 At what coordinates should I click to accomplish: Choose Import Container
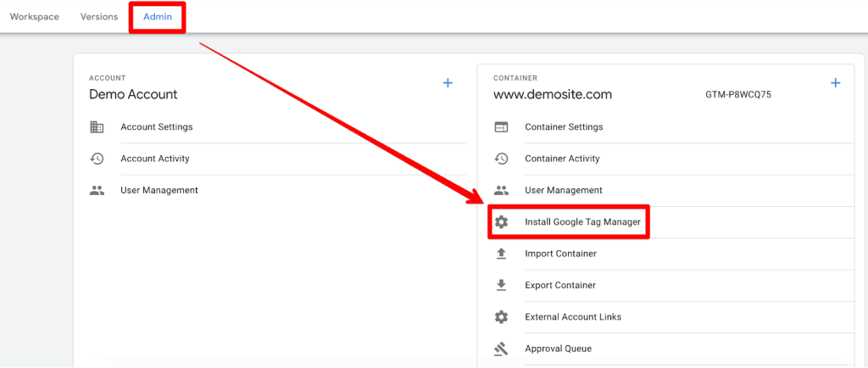[x=561, y=254]
